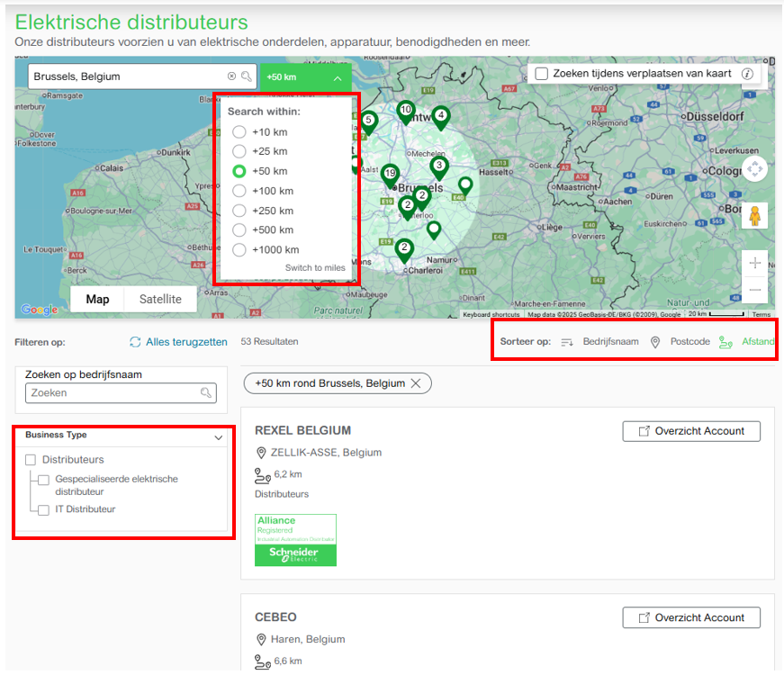Click the 53 Resultaten count
Viewport: 784px width, 675px height.
pyautogui.click(x=269, y=341)
